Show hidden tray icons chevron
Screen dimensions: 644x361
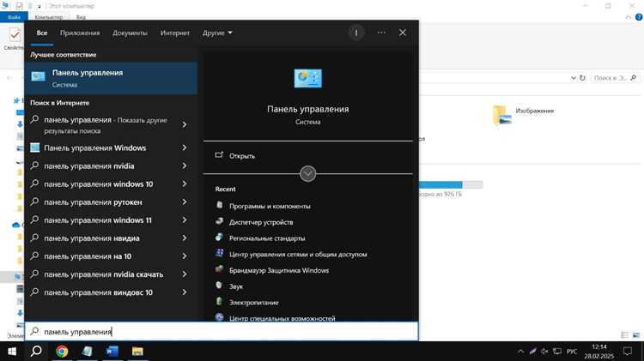click(x=520, y=352)
